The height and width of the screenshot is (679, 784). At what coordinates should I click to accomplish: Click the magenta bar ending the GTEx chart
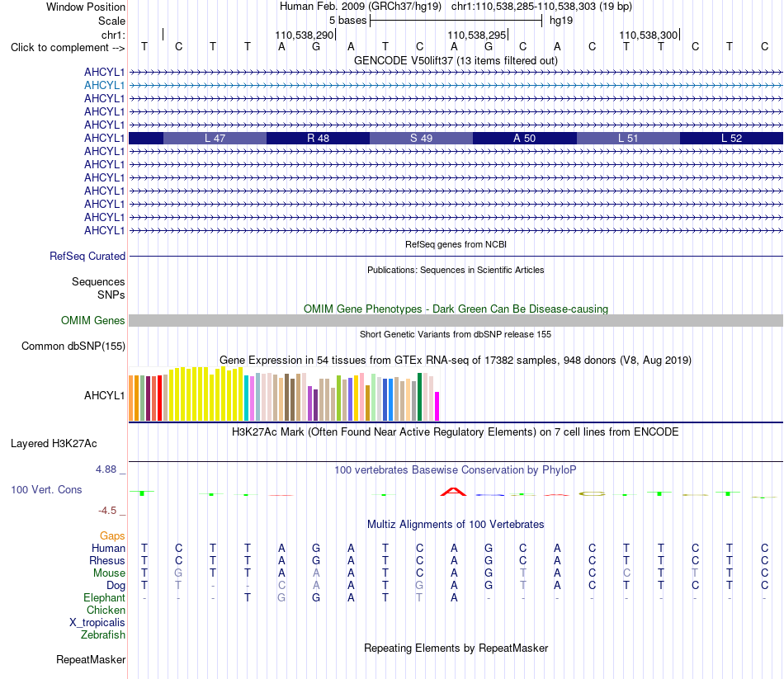coord(437,406)
